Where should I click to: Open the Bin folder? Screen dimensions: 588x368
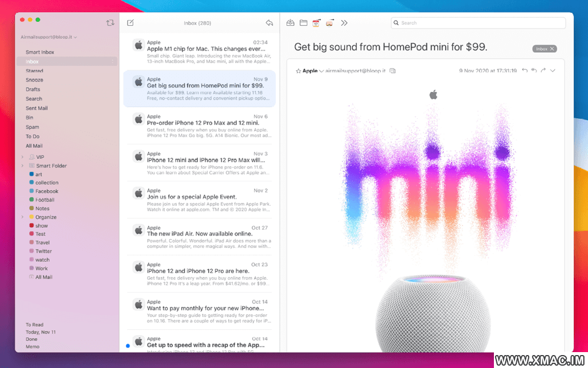(29, 118)
